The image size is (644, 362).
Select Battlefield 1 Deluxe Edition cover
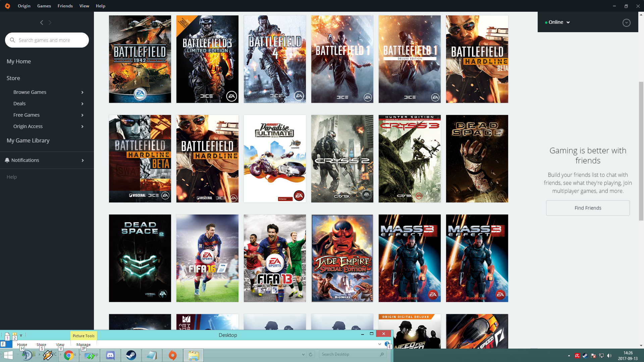(410, 59)
